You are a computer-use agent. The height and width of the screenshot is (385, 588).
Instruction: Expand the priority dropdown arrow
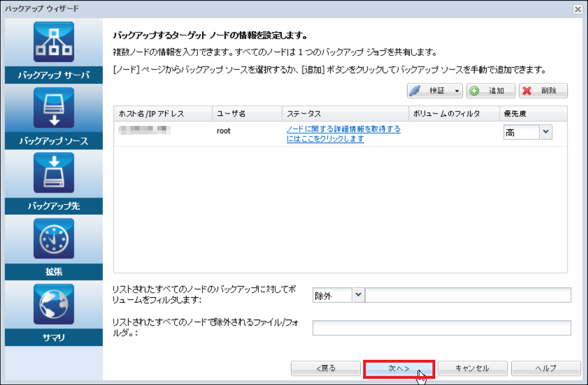point(546,132)
